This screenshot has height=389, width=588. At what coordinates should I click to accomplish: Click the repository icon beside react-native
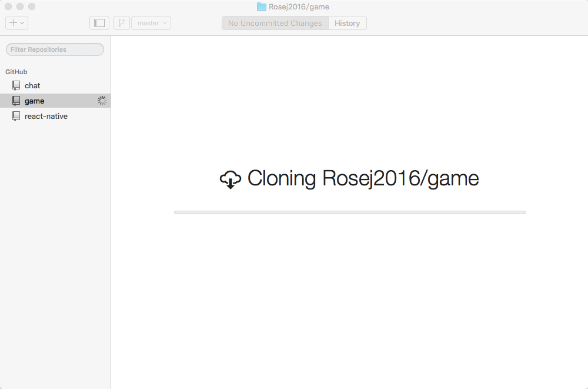(16, 116)
